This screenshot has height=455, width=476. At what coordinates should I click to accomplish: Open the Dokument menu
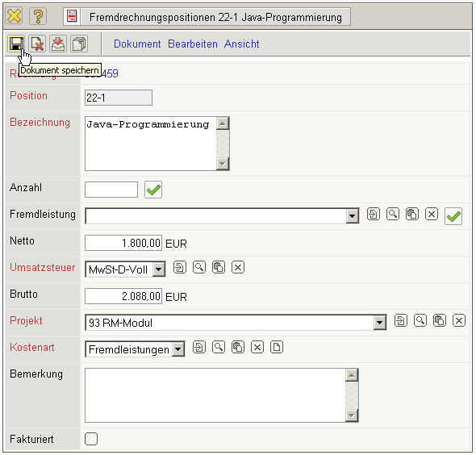coord(137,44)
